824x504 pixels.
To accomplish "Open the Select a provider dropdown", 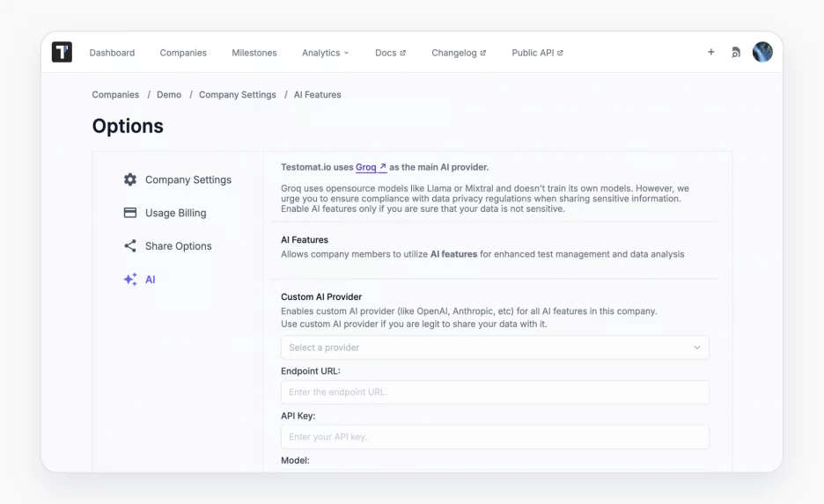I will point(495,347).
